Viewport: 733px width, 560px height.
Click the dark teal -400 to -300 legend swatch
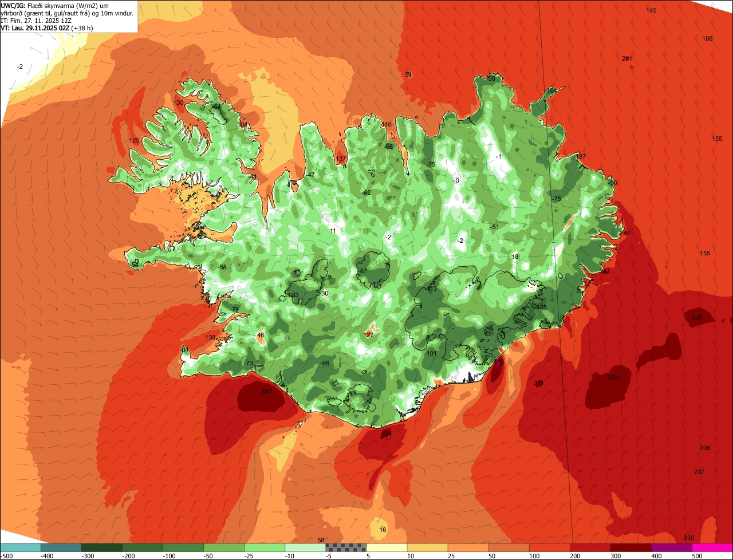(x=61, y=547)
